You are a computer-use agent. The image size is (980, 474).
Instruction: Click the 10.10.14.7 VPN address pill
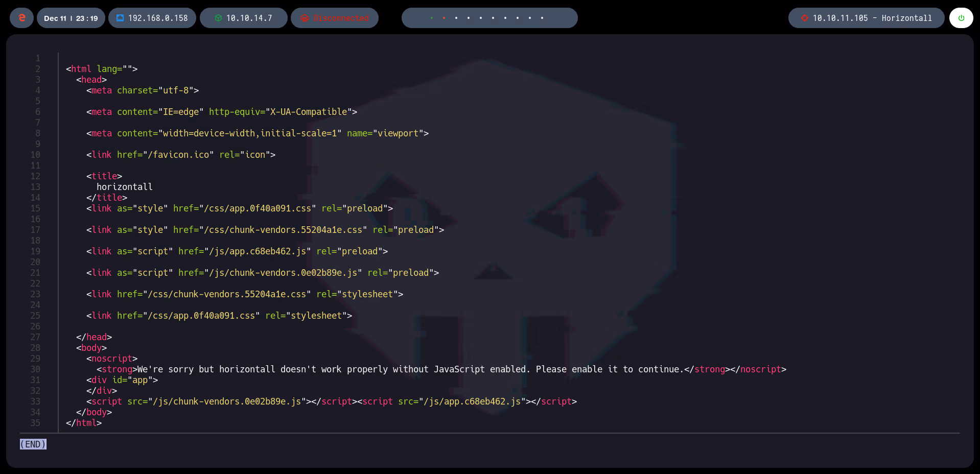click(244, 18)
